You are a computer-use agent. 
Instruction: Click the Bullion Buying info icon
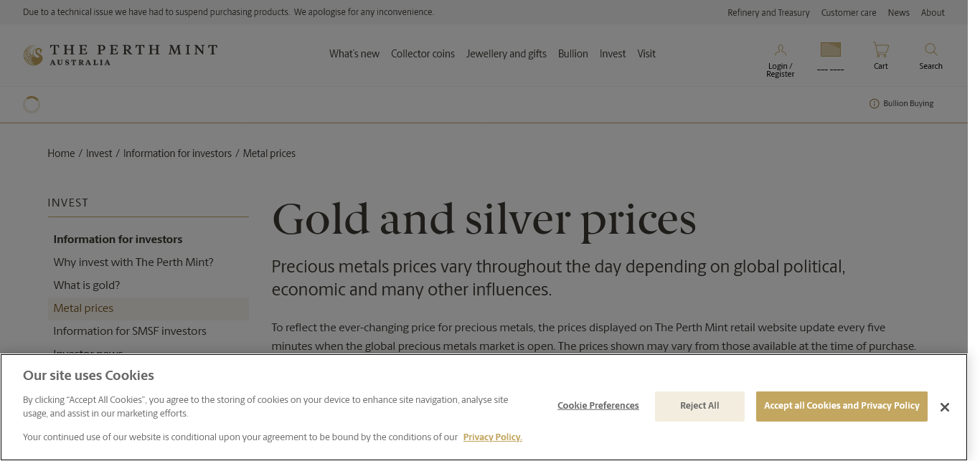point(874,104)
